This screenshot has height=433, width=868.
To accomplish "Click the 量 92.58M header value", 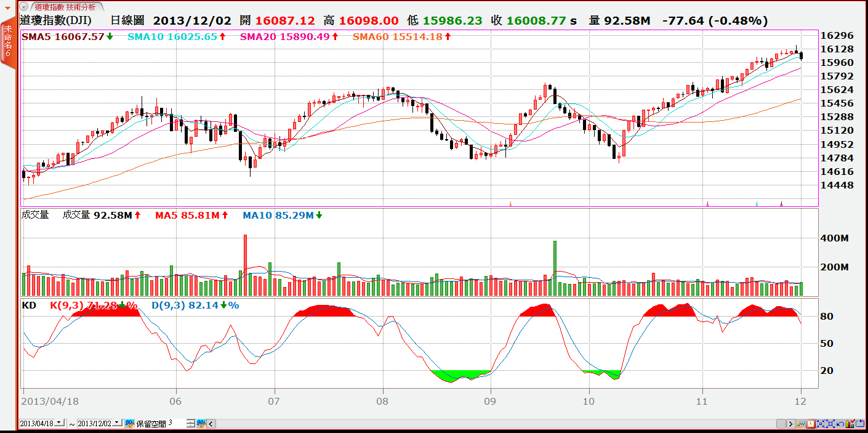I will pos(619,20).
